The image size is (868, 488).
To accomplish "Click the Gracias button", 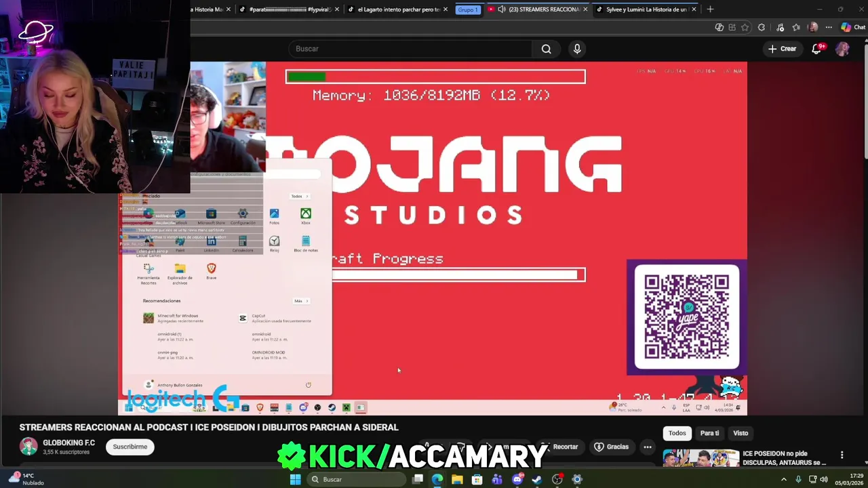I will [612, 447].
